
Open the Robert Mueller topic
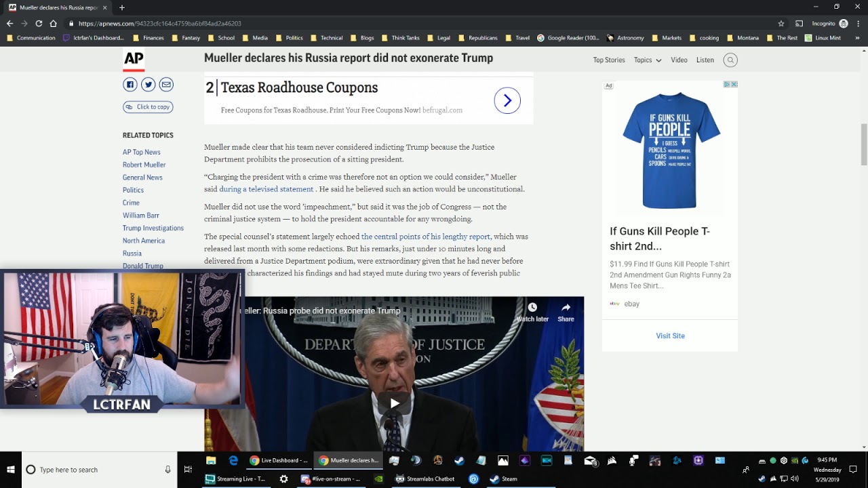[144, 165]
